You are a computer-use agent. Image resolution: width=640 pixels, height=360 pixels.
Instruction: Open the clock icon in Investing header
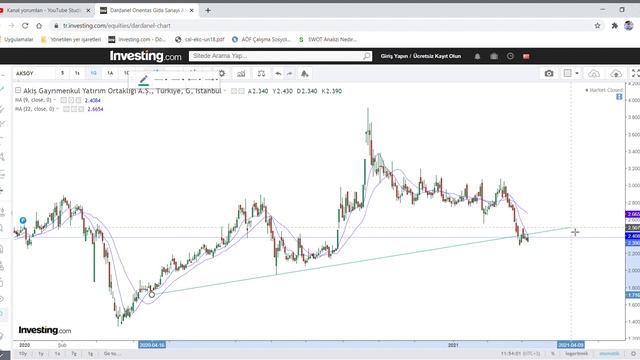click(510, 56)
